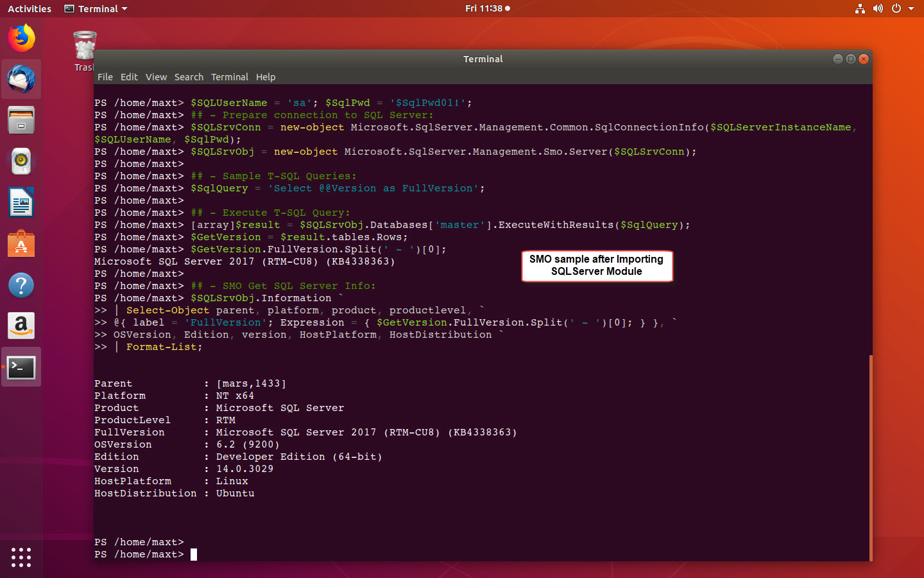Image resolution: width=924 pixels, height=578 pixels.
Task: Click the 'FullVersion' label in the output list
Action: (x=130, y=432)
